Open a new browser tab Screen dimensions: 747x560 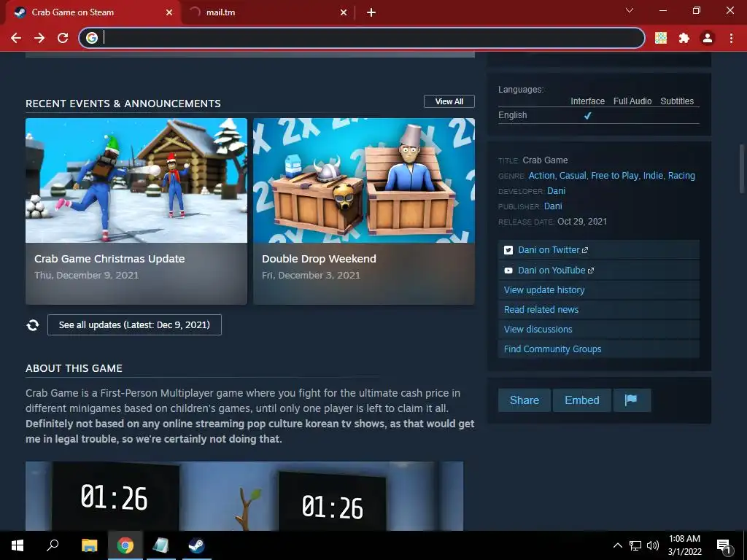click(x=371, y=12)
